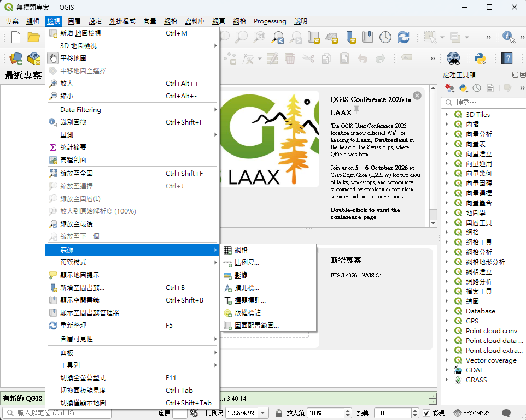
Task: Open MetaSearch catalog search globe icon
Action: (x=454, y=58)
